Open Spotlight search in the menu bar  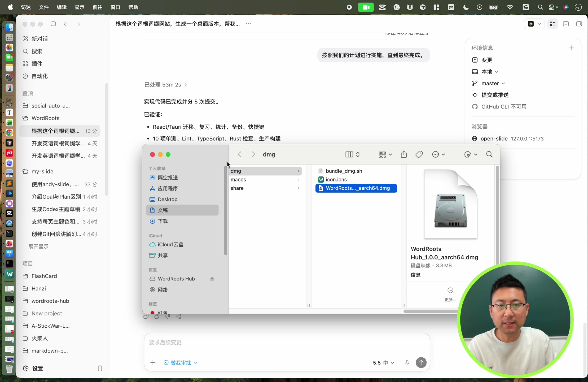540,7
